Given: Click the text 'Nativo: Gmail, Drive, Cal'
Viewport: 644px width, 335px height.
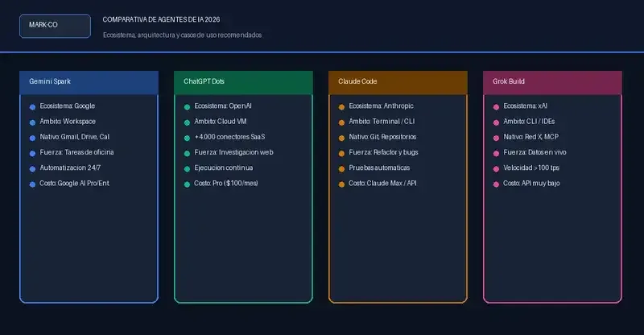Looking at the screenshot, I should point(74,137).
